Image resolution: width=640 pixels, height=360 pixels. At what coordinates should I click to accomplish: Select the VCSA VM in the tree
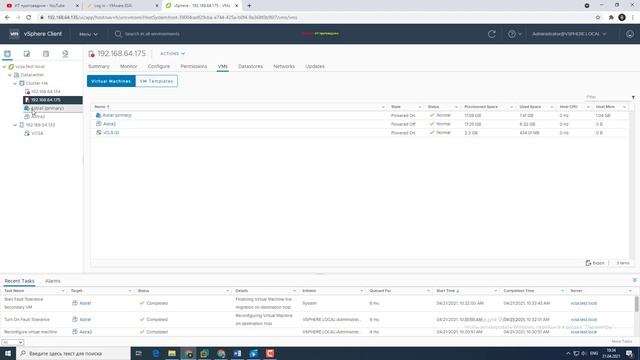[x=37, y=133]
